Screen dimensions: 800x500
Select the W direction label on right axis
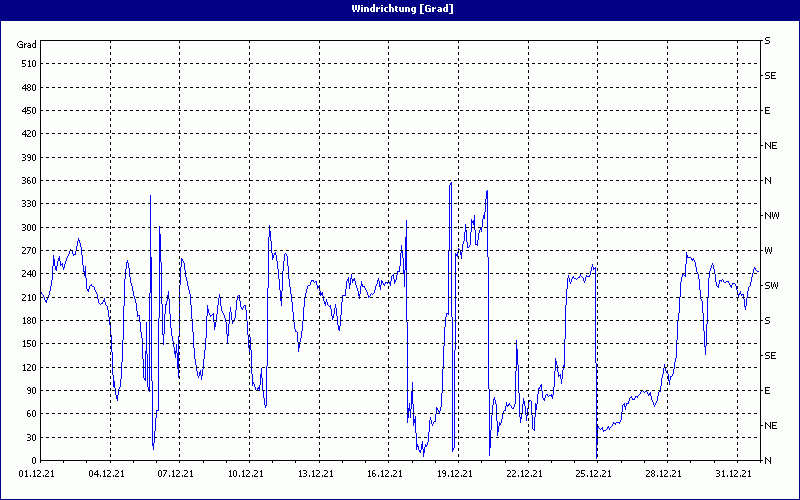(768, 251)
